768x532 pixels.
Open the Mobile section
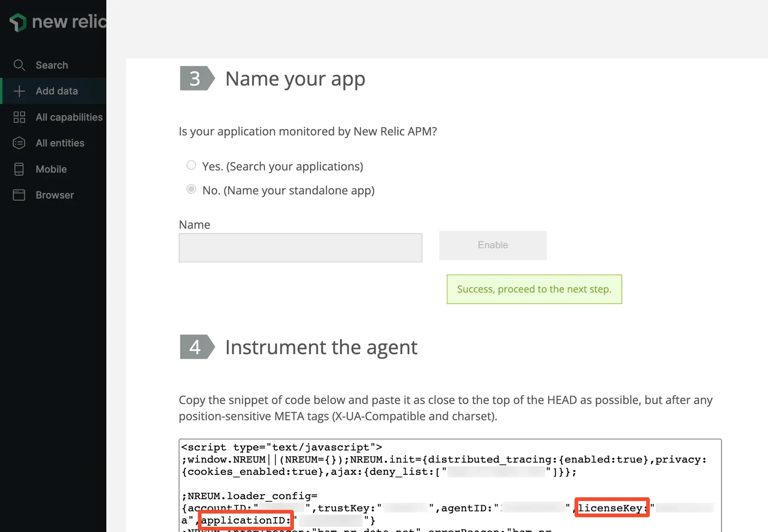click(x=53, y=169)
